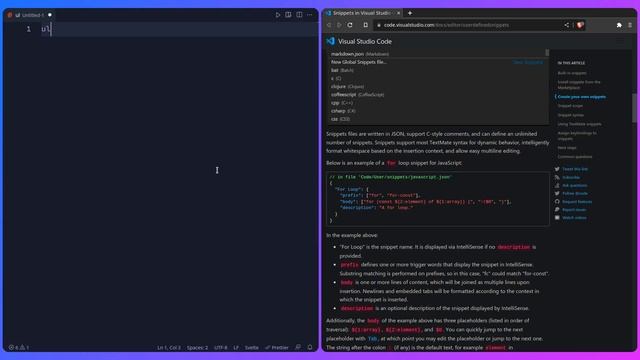This screenshot has width=640, height=360.
Task: Share the page via share icon
Action: click(x=567, y=25)
